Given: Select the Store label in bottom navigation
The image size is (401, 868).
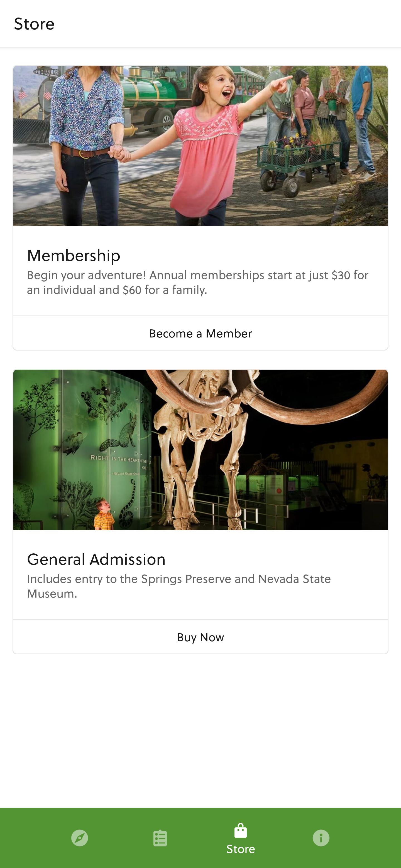Looking at the screenshot, I should point(241,849).
